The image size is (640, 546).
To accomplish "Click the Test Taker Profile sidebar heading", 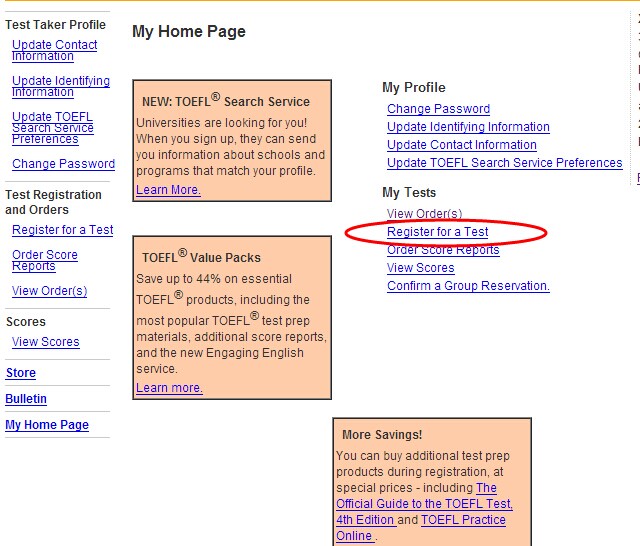I will click(56, 25).
